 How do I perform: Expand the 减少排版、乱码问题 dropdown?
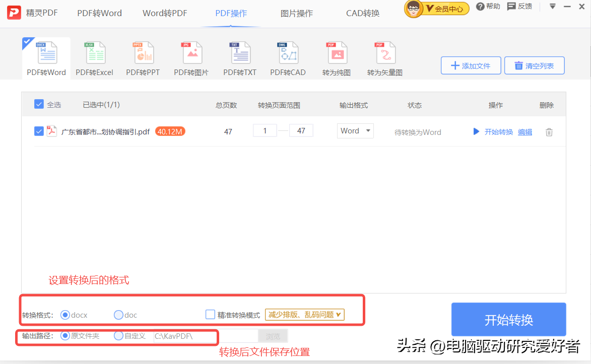[304, 315]
